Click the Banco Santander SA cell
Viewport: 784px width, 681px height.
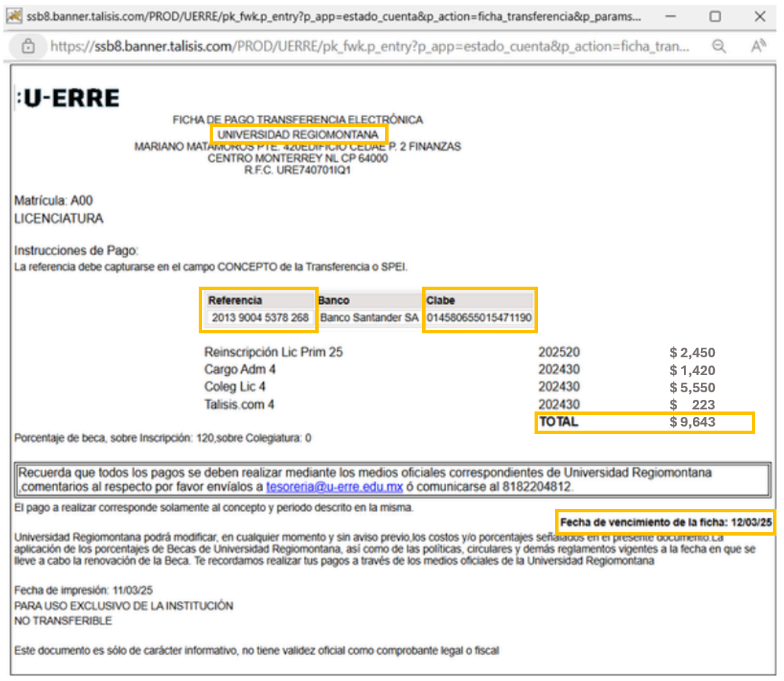pyautogui.click(x=369, y=318)
